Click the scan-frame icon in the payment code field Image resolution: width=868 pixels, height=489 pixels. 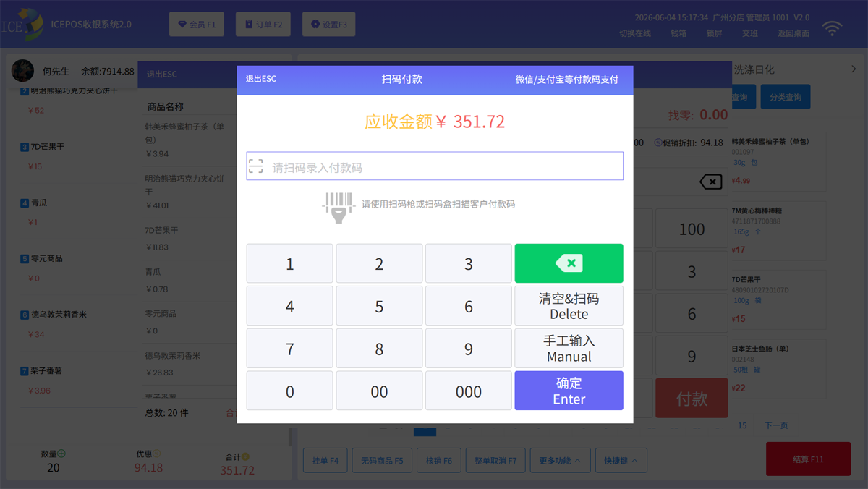point(256,166)
